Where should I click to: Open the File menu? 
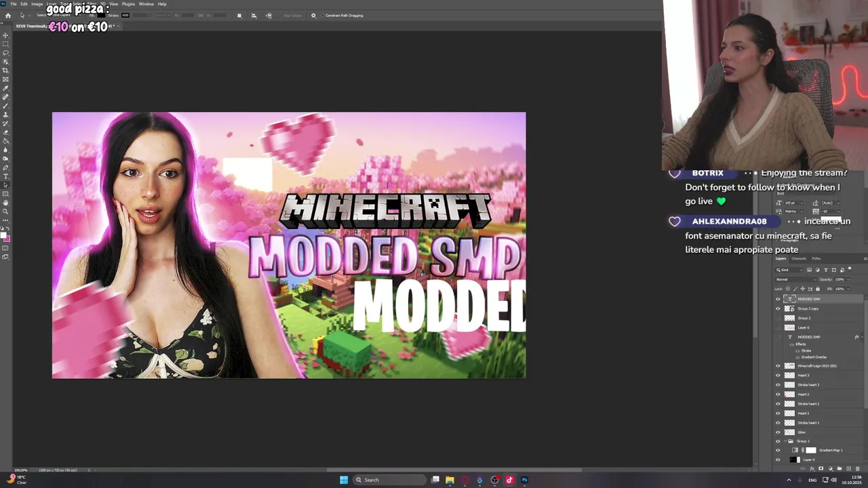pyautogui.click(x=14, y=4)
